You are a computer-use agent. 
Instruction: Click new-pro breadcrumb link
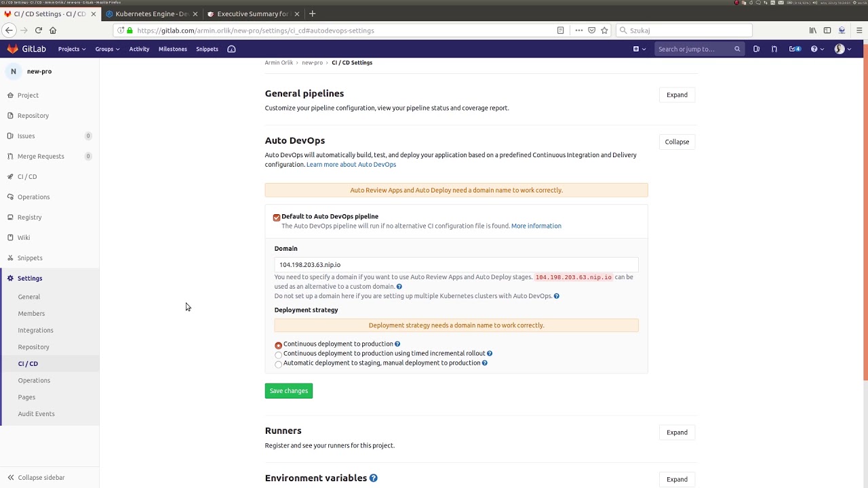tap(312, 63)
